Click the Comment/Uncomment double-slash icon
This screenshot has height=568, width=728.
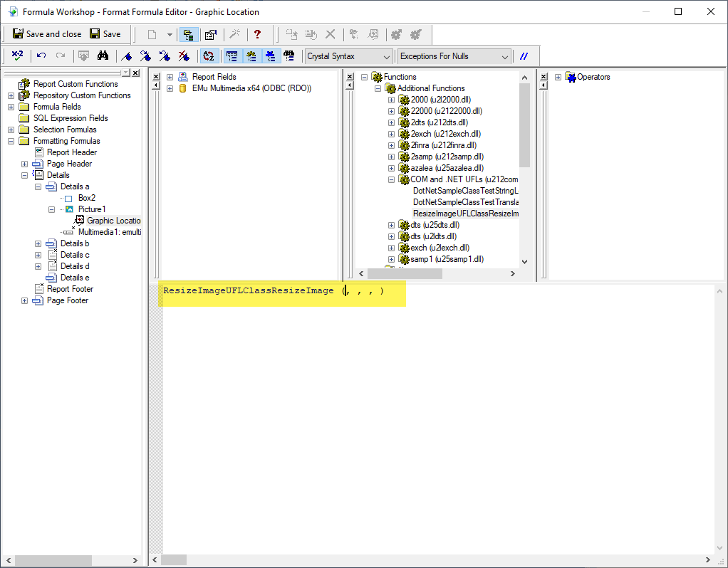point(524,56)
